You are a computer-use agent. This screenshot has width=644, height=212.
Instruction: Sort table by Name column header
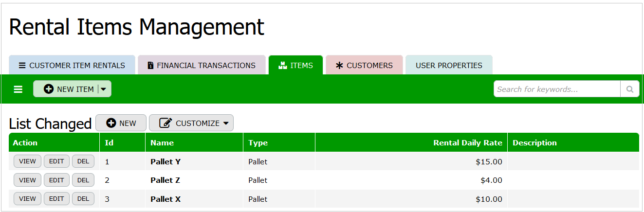point(162,143)
